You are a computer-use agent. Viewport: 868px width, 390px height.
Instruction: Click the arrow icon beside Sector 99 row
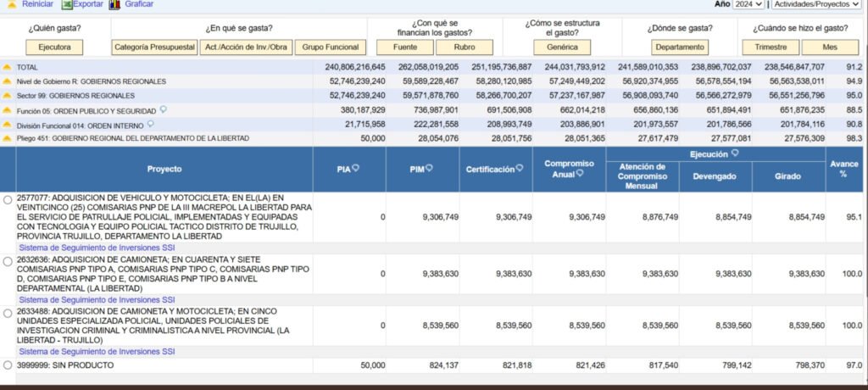click(x=8, y=96)
